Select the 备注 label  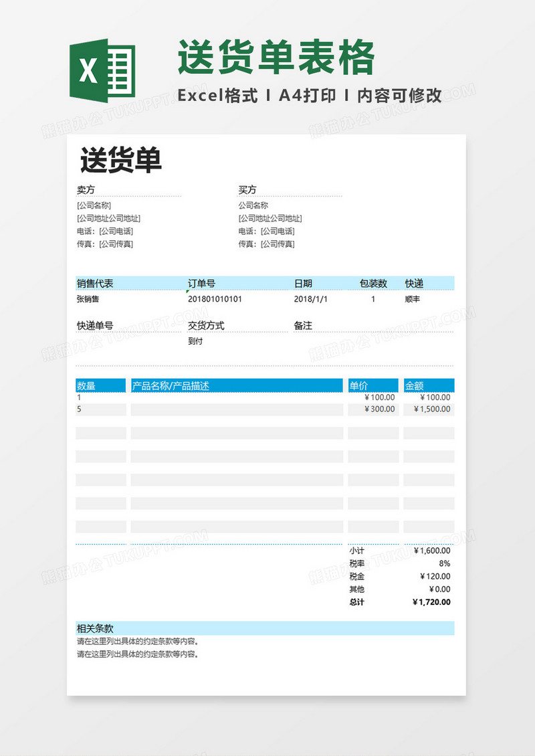click(303, 326)
